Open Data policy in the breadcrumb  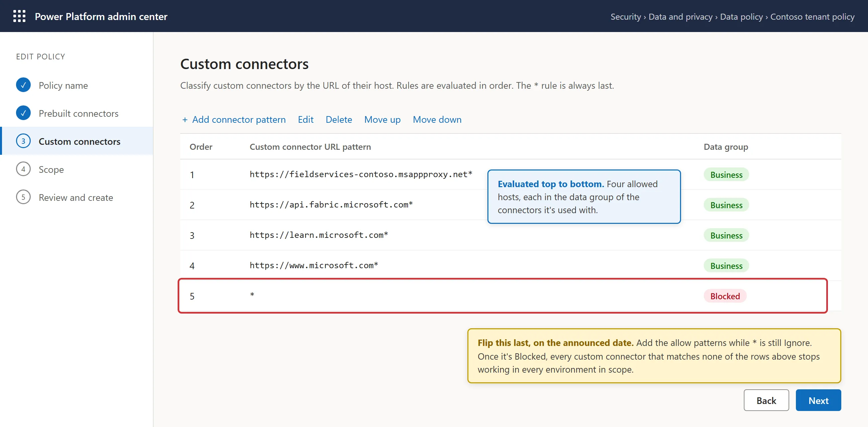pyautogui.click(x=741, y=16)
